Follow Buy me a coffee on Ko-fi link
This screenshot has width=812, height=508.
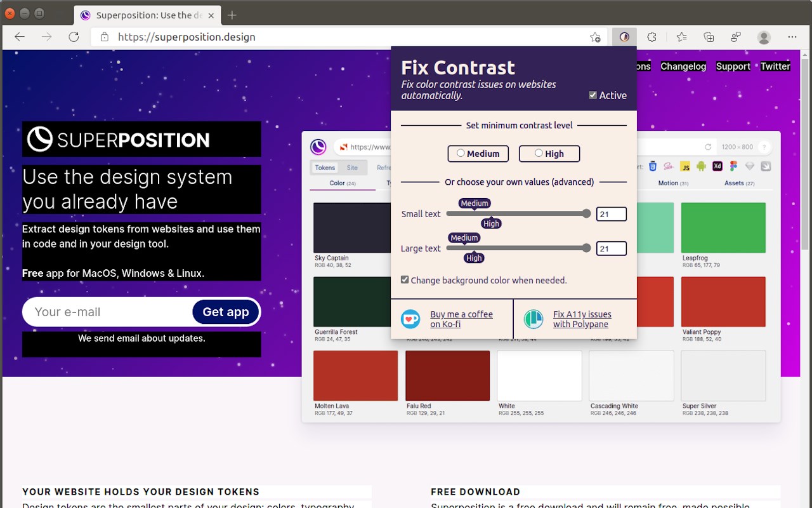click(x=461, y=319)
